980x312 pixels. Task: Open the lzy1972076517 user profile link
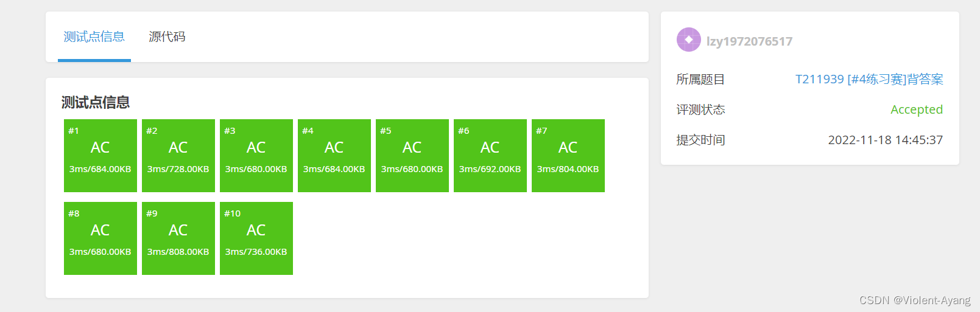tap(749, 41)
